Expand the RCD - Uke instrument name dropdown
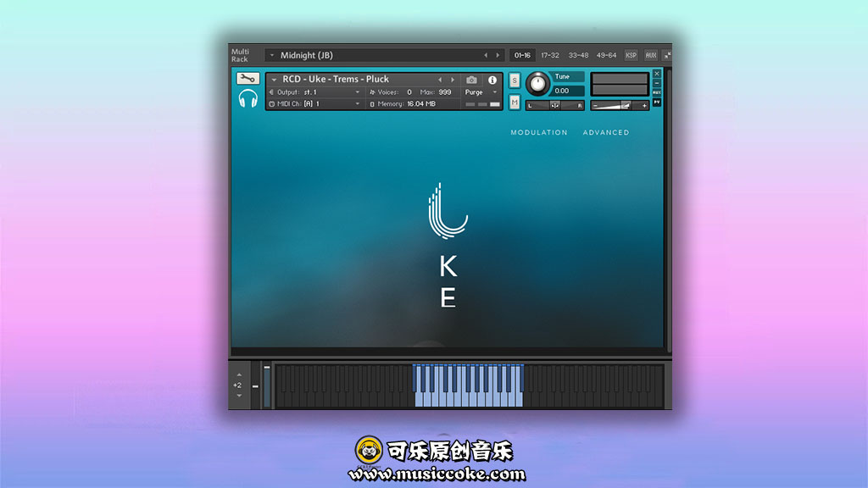This screenshot has width=868, height=488. tap(274, 80)
